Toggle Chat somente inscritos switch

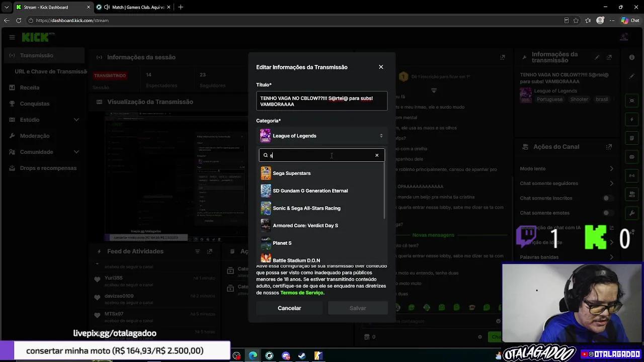pyautogui.click(x=608, y=198)
